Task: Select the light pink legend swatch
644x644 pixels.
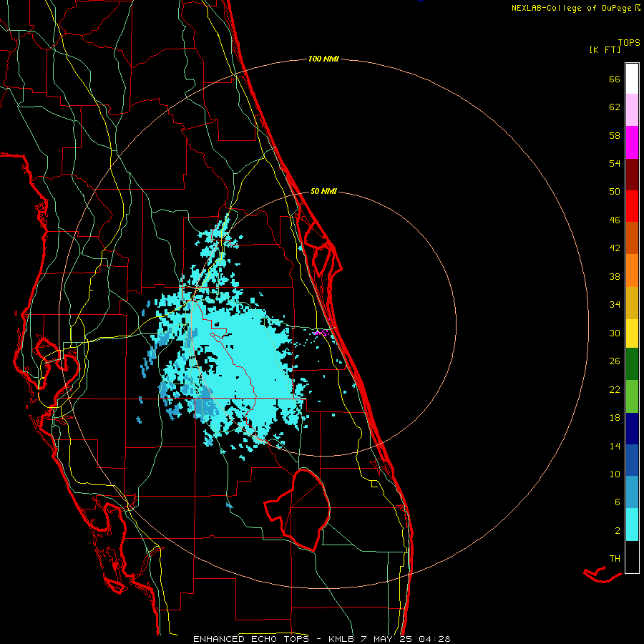Action: 632,110
